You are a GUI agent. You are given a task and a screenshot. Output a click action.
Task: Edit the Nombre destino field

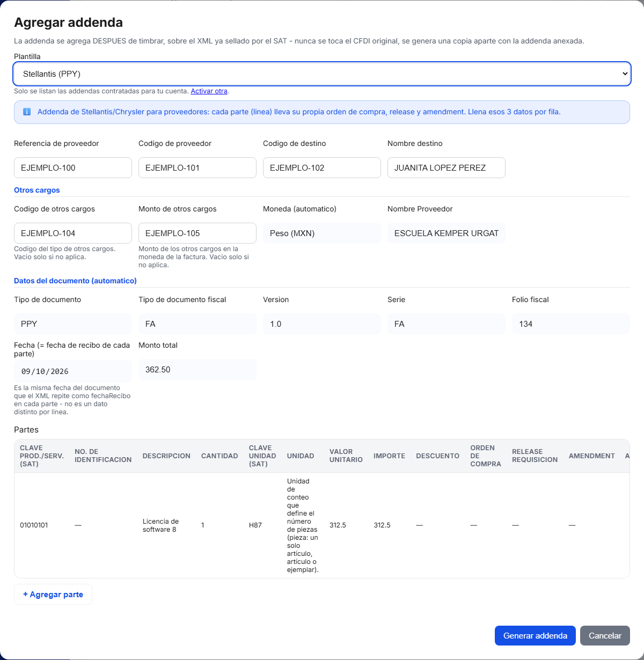pyautogui.click(x=447, y=168)
